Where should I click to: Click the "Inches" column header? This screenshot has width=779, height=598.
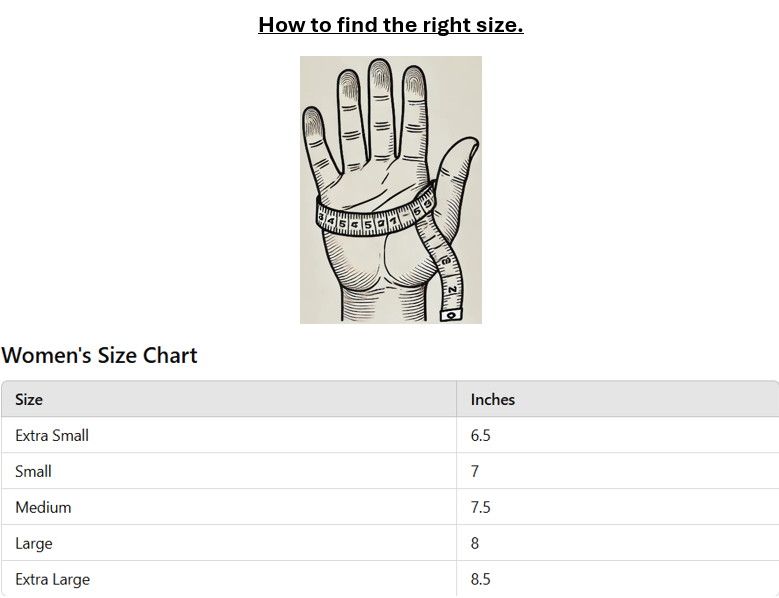pos(492,399)
